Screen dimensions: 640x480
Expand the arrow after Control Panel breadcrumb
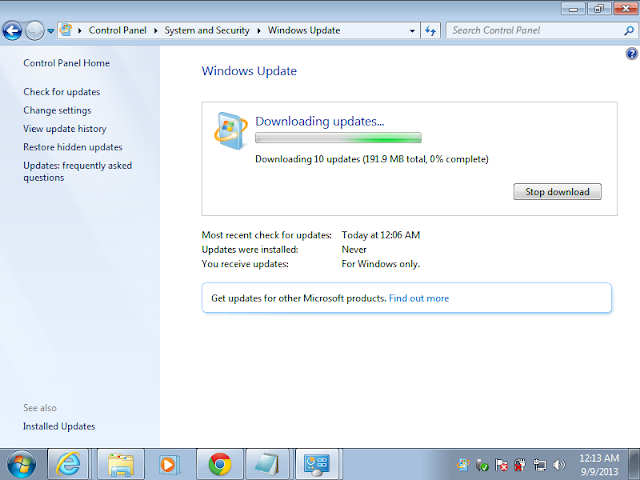pos(156,31)
